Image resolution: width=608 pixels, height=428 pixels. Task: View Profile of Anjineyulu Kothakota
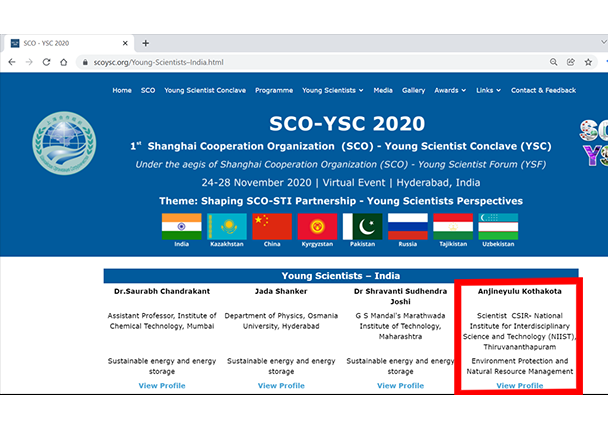pos(520,386)
